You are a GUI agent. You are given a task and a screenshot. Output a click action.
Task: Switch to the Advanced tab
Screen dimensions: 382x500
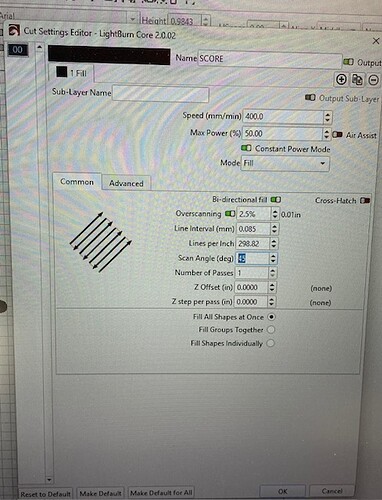[x=126, y=183]
